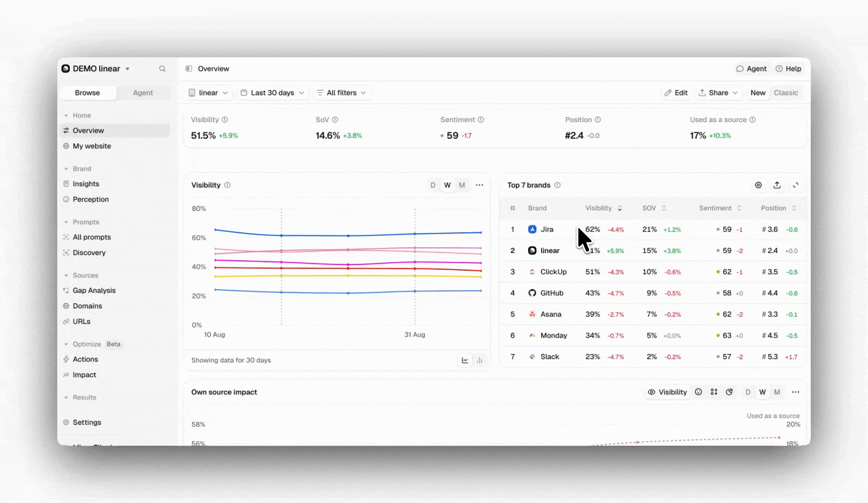Switch Visibility chart to bar view icon
The height and width of the screenshot is (503, 868).
point(480,360)
